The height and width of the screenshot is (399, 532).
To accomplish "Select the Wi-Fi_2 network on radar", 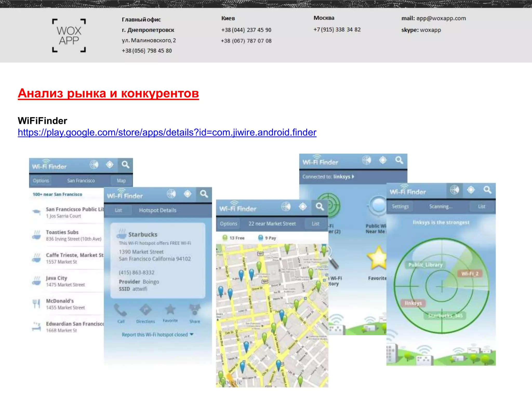I will [x=470, y=274].
